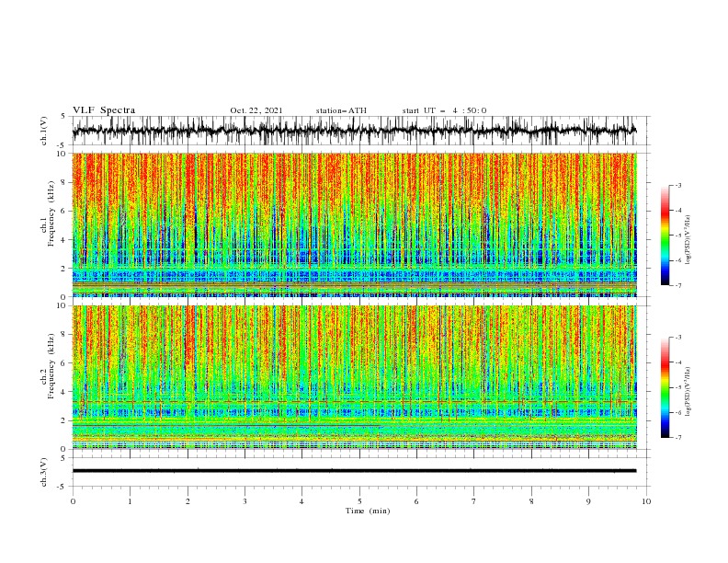Screen dimensions: 728x563
Task: Click time axis tick label "1"
Action: [130, 501]
